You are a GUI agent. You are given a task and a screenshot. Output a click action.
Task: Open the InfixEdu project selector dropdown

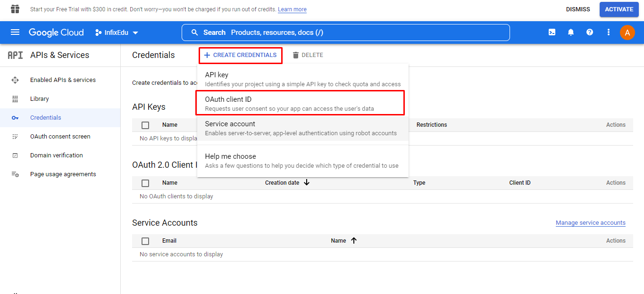(117, 33)
